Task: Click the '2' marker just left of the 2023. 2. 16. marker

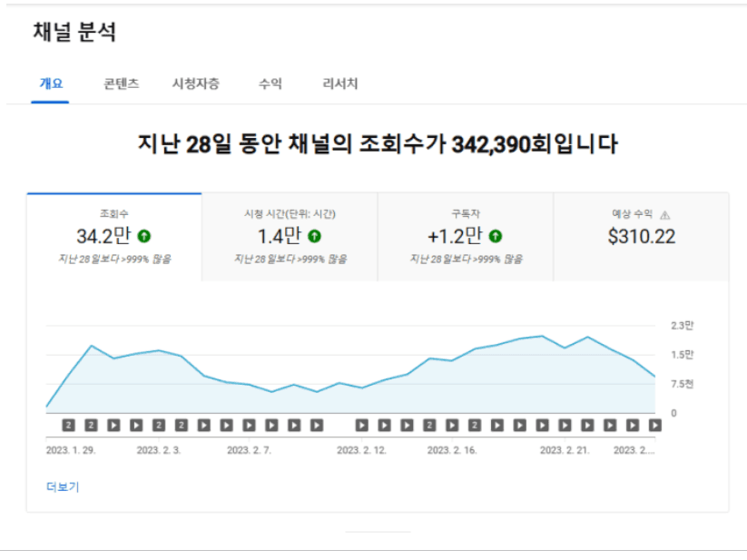Action: tap(429, 426)
